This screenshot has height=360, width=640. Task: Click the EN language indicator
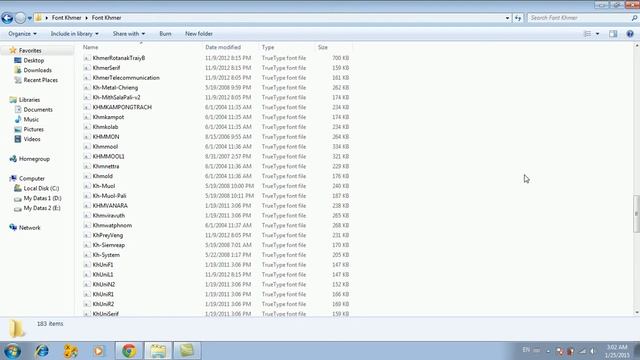(526, 350)
